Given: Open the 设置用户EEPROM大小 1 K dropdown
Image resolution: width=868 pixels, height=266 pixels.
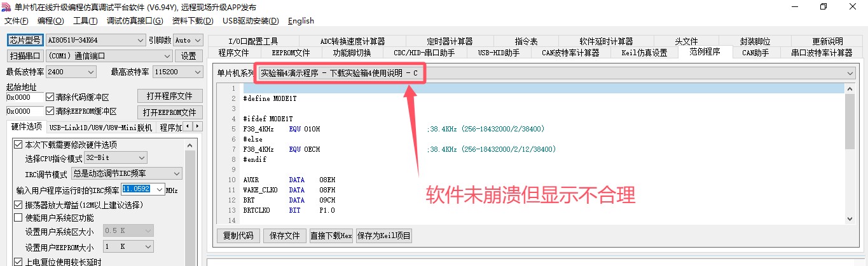Looking at the screenshot, I should 128,247.
